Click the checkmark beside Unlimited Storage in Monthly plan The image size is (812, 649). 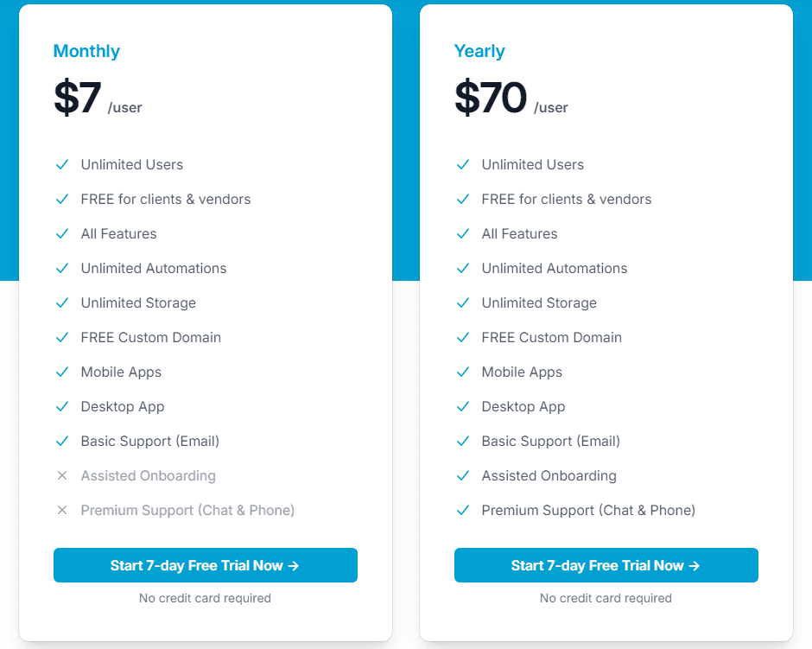(x=62, y=302)
